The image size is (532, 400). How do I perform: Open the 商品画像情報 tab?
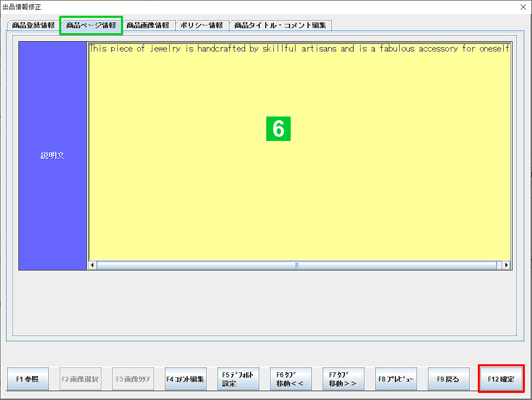(148, 25)
